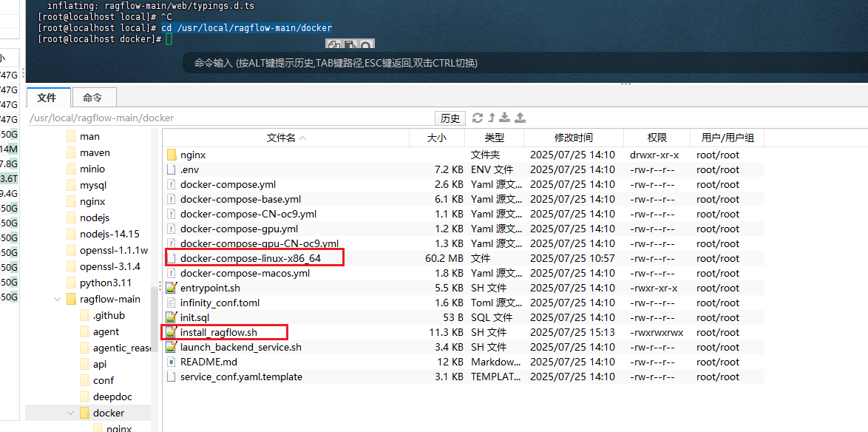
Task: Select the api folder in the tree
Action: point(100,365)
